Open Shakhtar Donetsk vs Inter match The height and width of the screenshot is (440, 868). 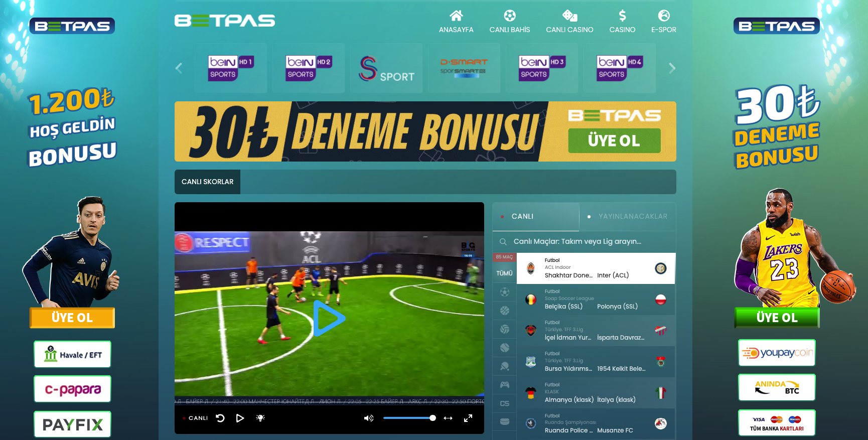pyautogui.click(x=596, y=268)
